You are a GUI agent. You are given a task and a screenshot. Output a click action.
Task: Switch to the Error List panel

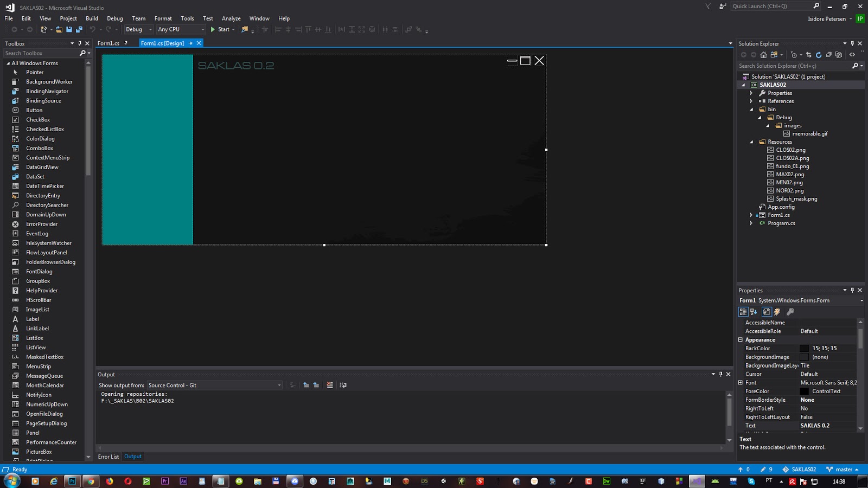(x=108, y=457)
